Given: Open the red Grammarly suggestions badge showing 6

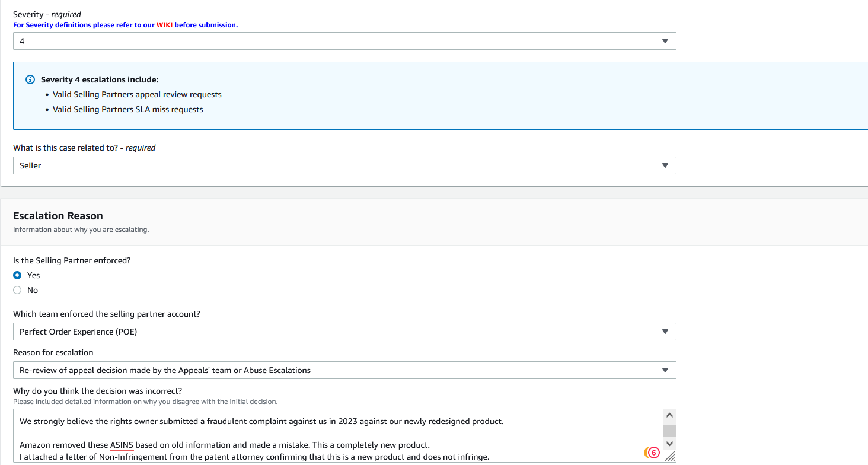Looking at the screenshot, I should tap(654, 453).
